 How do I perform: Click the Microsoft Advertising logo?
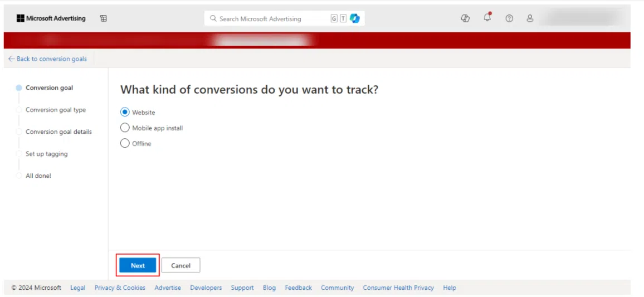[51, 18]
